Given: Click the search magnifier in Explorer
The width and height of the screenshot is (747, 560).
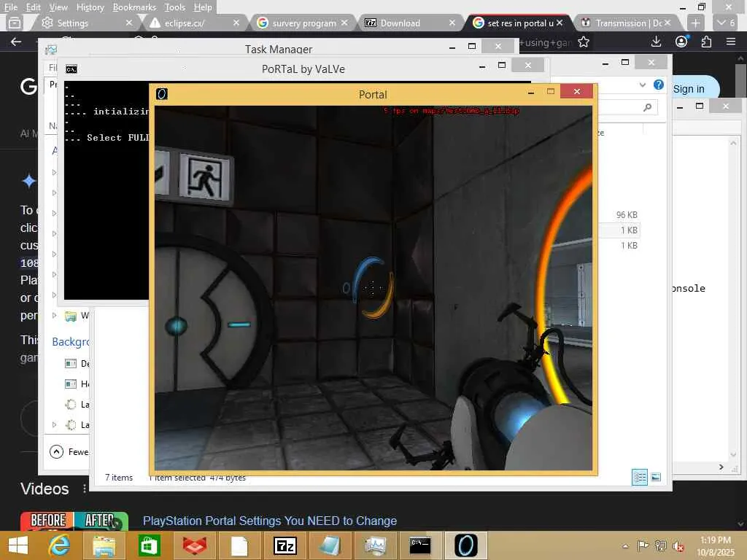Looking at the screenshot, I should (647, 108).
